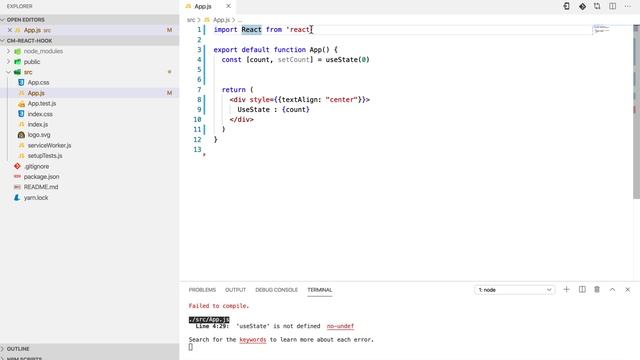Click the word React on line 1
This screenshot has height=360, width=640.
[251, 29]
